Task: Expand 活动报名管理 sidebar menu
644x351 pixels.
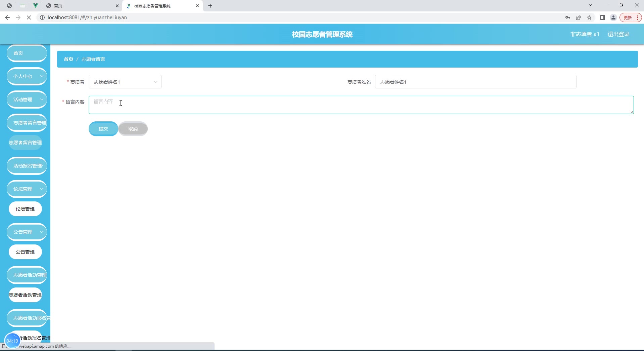Action: pos(27,166)
